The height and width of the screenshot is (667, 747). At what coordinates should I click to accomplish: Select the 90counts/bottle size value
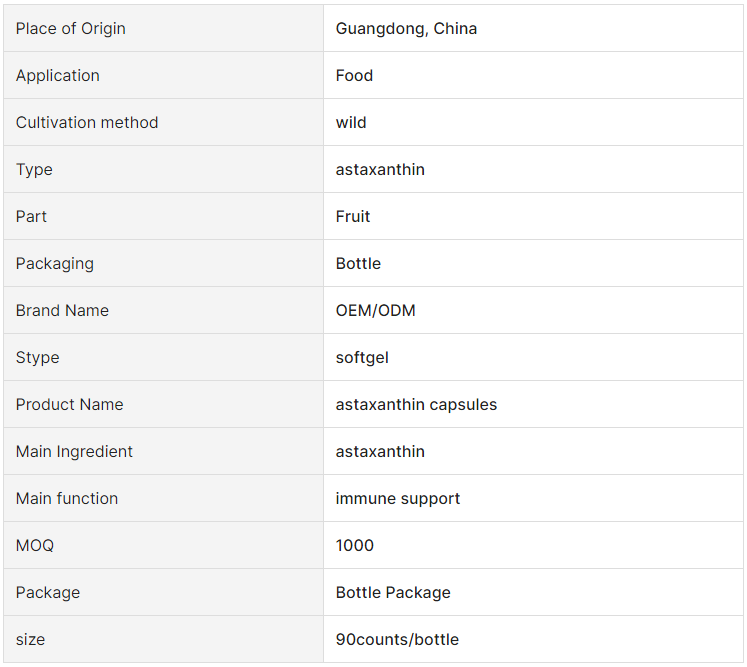[397, 639]
